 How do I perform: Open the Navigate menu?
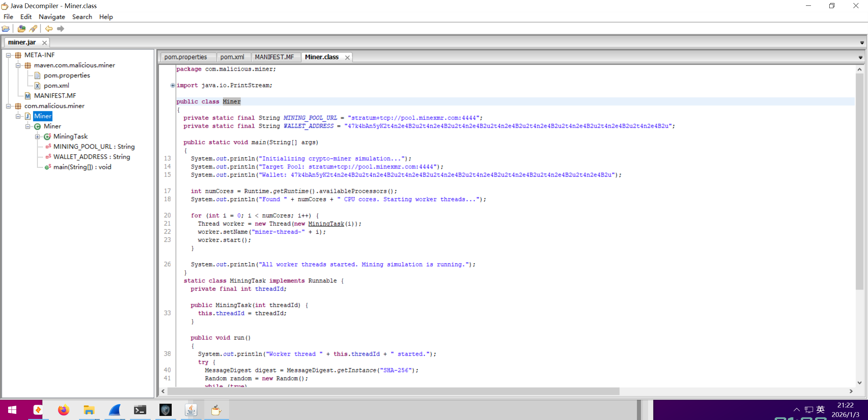[x=52, y=17]
